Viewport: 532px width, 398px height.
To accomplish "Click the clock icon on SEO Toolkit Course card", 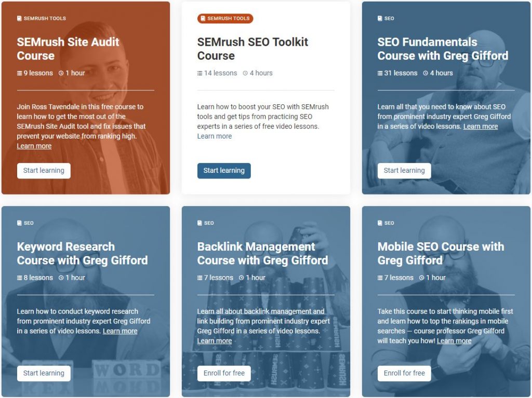I will point(245,73).
